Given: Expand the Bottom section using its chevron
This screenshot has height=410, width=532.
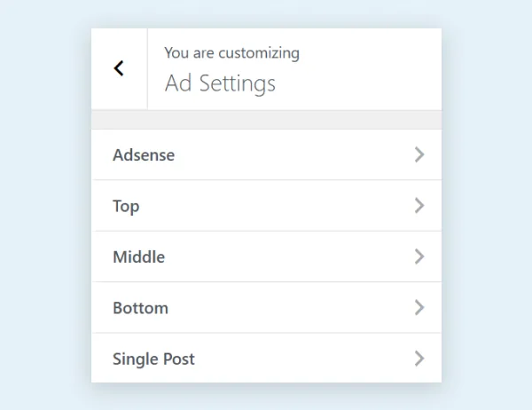Looking at the screenshot, I should pos(419,308).
